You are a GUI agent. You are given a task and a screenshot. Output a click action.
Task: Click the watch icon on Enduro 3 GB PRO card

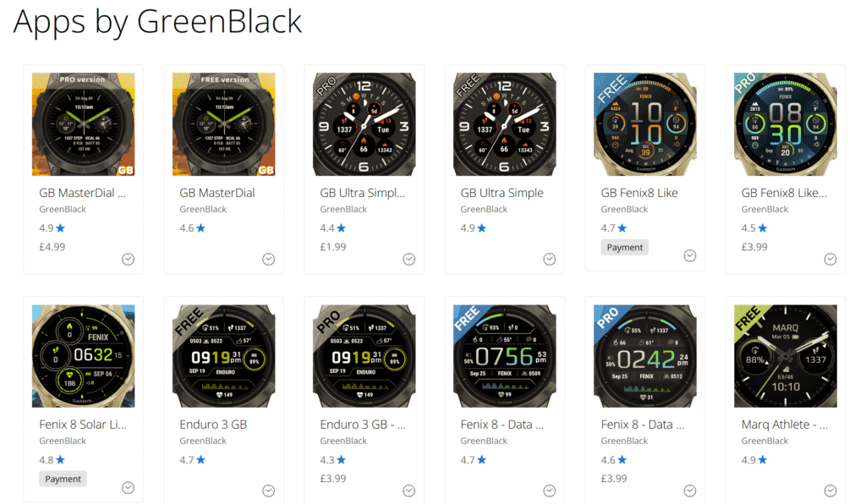pyautogui.click(x=408, y=490)
